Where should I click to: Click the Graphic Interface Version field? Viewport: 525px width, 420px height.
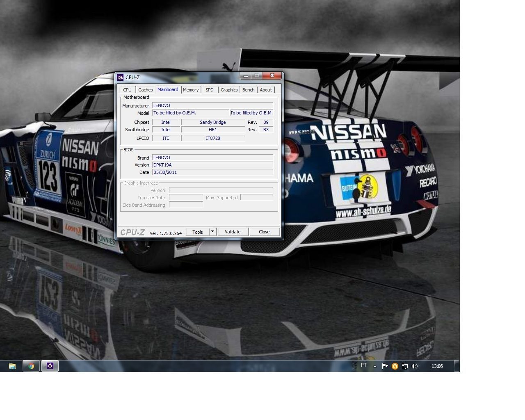221,190
